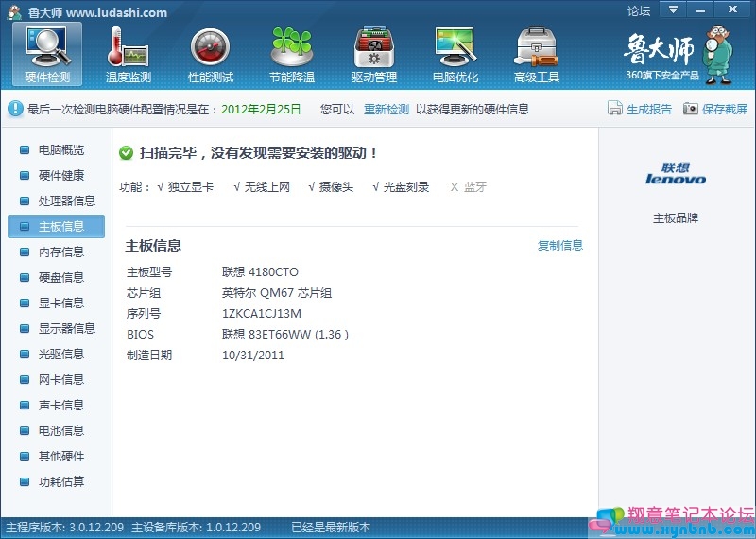This screenshot has width=756, height=539.
Task: Click serial number 1ZKCA1CJ13M
Action: pyautogui.click(x=262, y=314)
